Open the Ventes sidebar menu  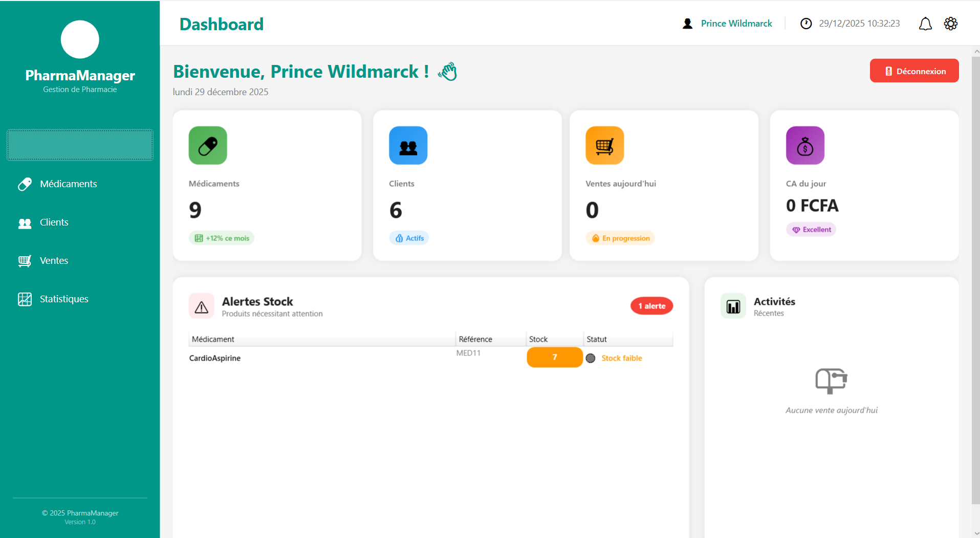[x=54, y=261]
